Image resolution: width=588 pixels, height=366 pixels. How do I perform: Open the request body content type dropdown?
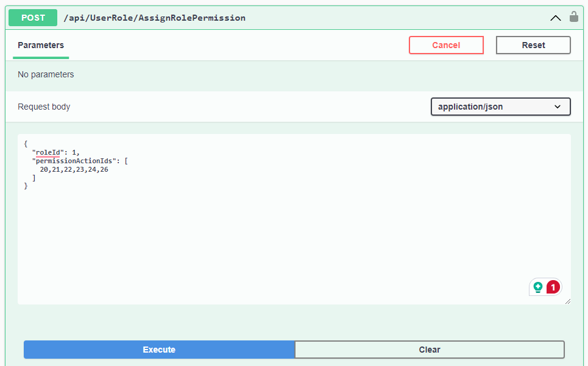click(500, 107)
